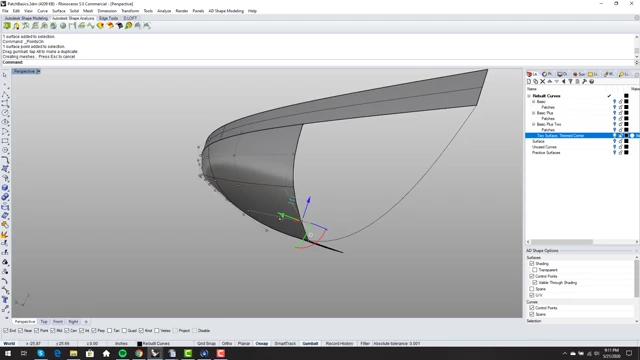Click the down arrow of AD Shape Options scrollbar
The width and height of the screenshot is (640, 360).
pos(637,321)
